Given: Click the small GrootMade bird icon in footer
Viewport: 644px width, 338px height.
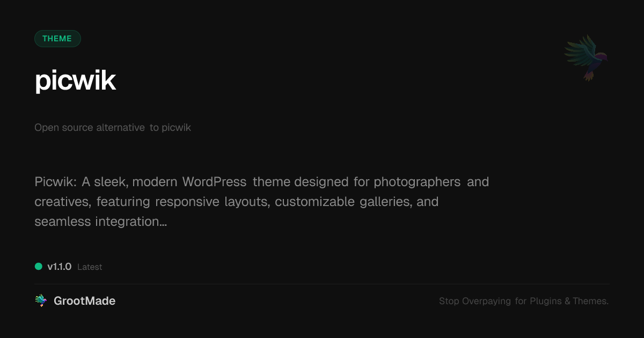Looking at the screenshot, I should [41, 301].
